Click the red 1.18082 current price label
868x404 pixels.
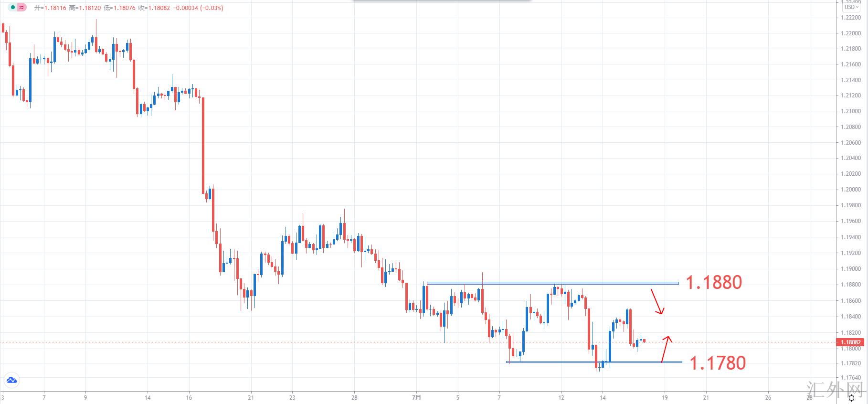pos(850,342)
